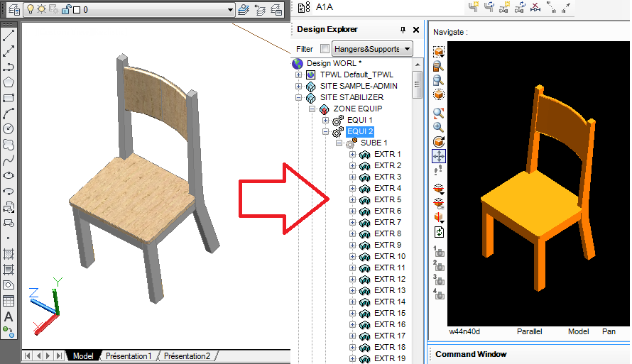Select the Circle tool
Screen dimensions: 632x364
[9, 129]
